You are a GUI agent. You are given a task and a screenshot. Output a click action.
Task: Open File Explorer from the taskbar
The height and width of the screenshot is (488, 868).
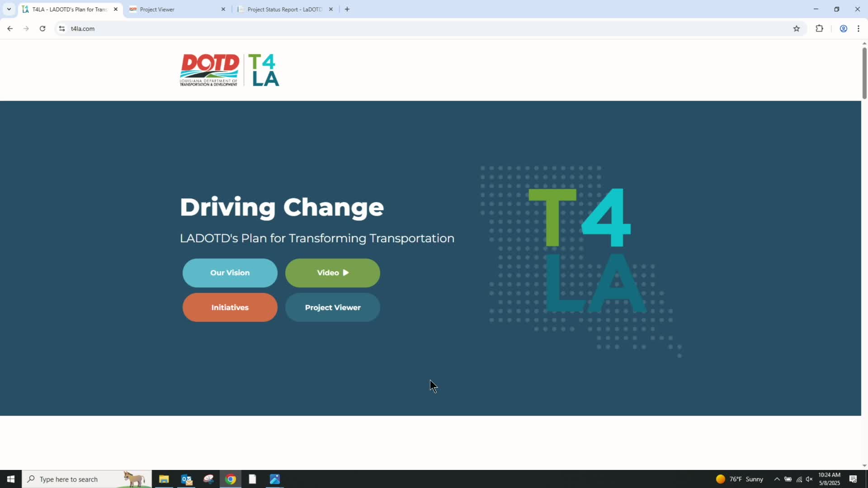pyautogui.click(x=164, y=479)
